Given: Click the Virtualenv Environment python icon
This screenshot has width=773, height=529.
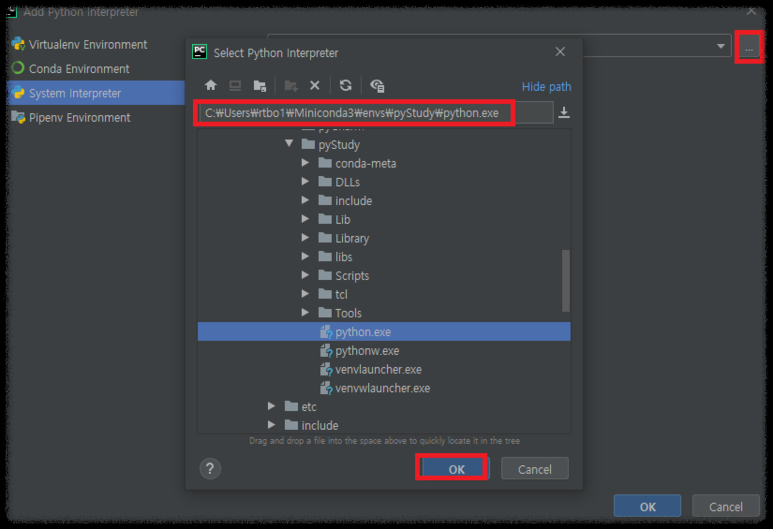Looking at the screenshot, I should [x=18, y=44].
